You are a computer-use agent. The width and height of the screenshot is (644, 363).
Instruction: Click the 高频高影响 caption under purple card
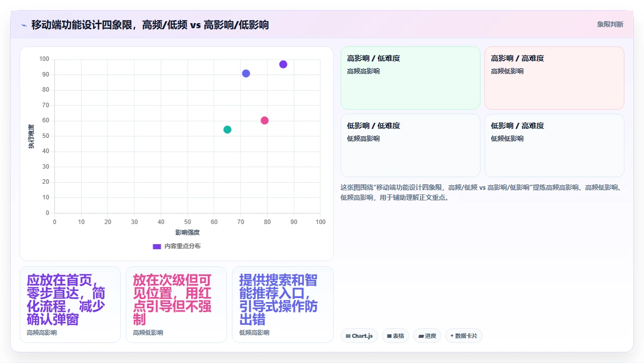[42, 333]
